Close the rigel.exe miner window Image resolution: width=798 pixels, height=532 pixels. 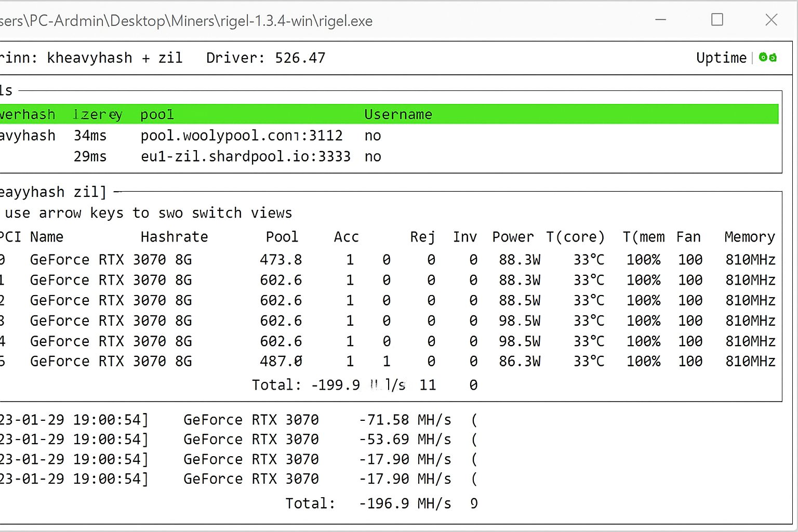click(x=772, y=20)
